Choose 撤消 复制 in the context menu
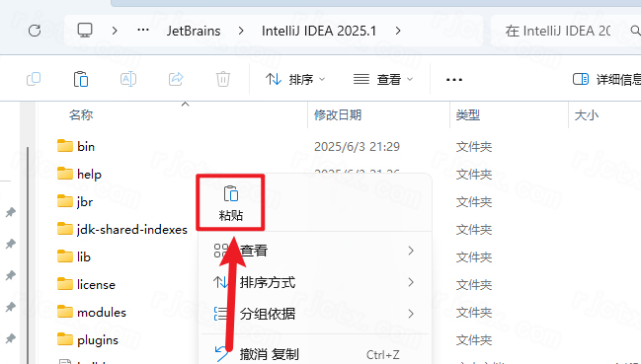This screenshot has height=364, width=641. (314, 354)
